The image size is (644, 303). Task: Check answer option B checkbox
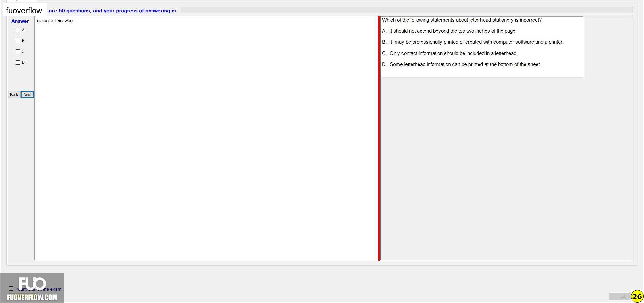(x=18, y=41)
